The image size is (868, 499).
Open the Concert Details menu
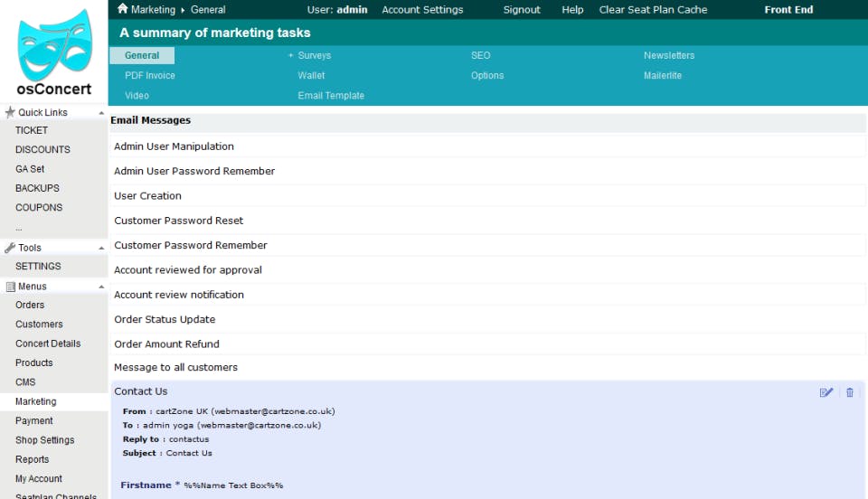[48, 344]
